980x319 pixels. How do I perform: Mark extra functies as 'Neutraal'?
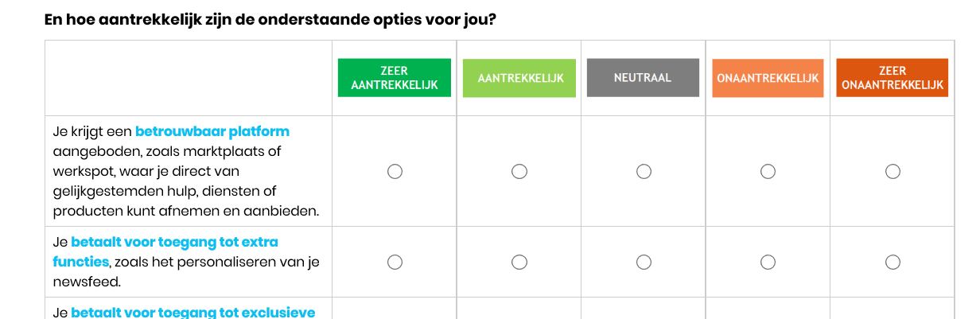pos(644,262)
